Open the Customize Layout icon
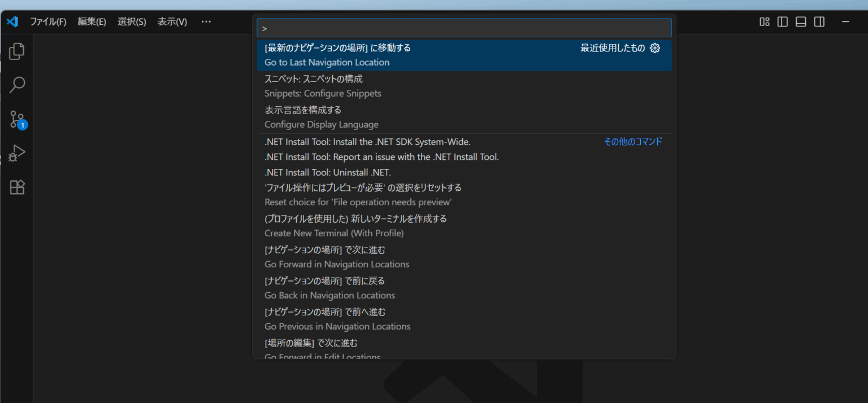The width and height of the screenshot is (868, 403). 764,21
